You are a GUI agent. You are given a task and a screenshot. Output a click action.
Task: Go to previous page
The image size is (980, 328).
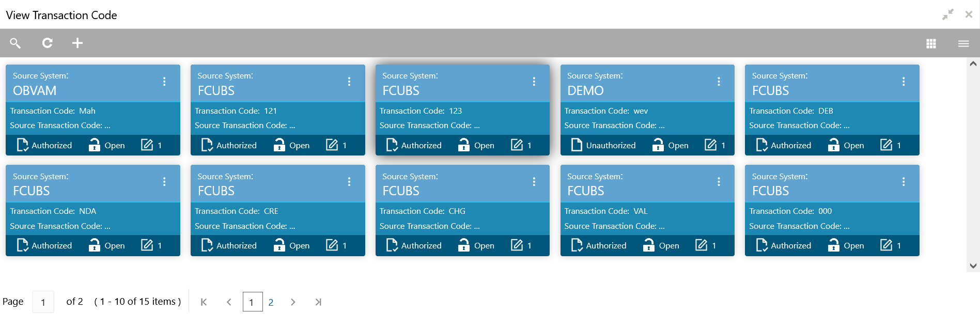229,302
